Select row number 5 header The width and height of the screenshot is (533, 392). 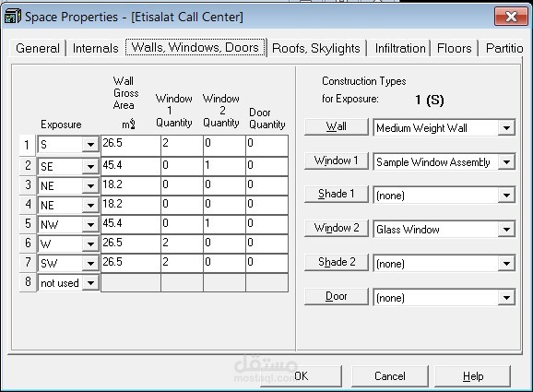click(27, 224)
